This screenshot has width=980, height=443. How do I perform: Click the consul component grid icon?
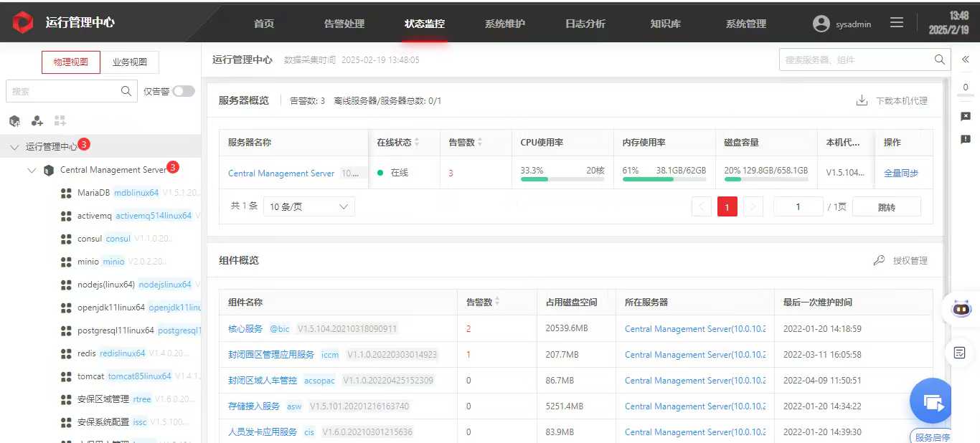(67, 239)
